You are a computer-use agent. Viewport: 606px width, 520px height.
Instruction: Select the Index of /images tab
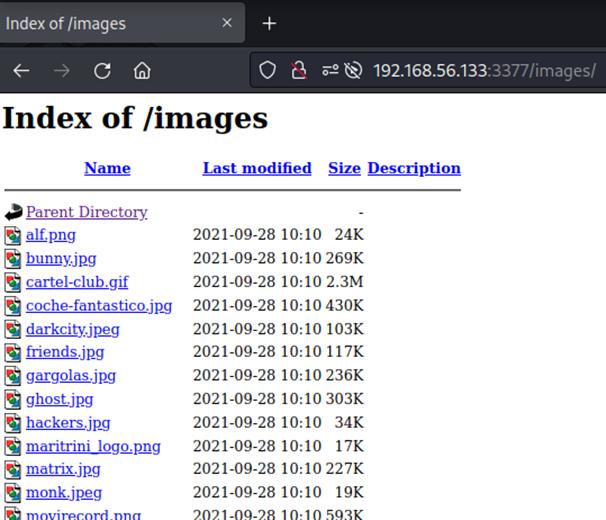click(x=100, y=23)
